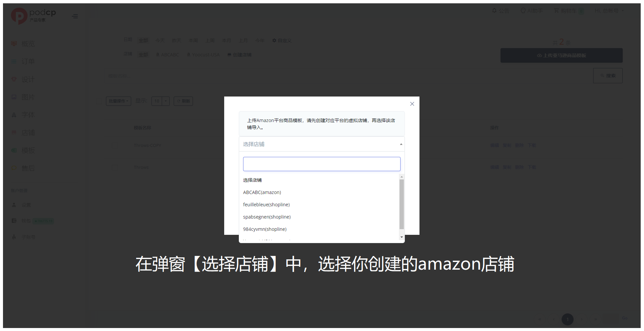Focus the store search field in dropdown
The height and width of the screenshot is (331, 644).
[322, 164]
